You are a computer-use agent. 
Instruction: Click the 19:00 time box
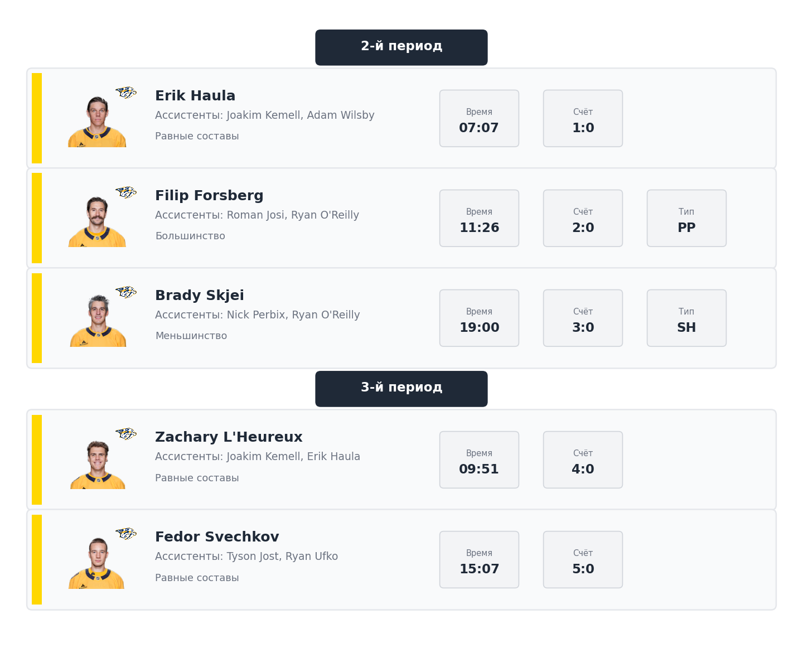[x=479, y=318]
